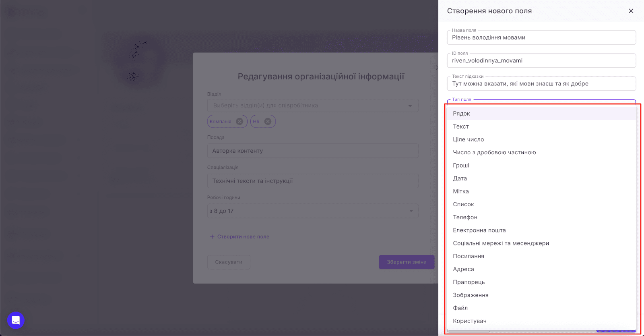Screen dimensions: 644x336
Task: Pick the Ціле число option
Action: click(x=468, y=139)
